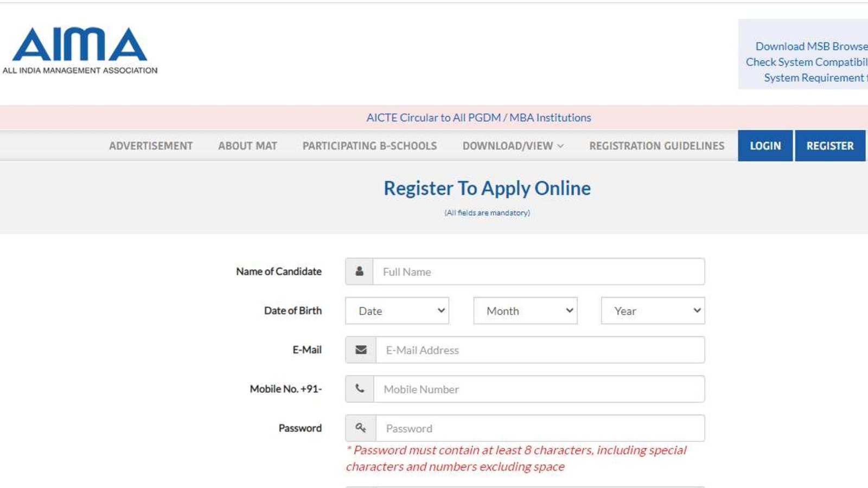Click the Download MSB Browser link
This screenshot has height=488, width=868.
(809, 46)
